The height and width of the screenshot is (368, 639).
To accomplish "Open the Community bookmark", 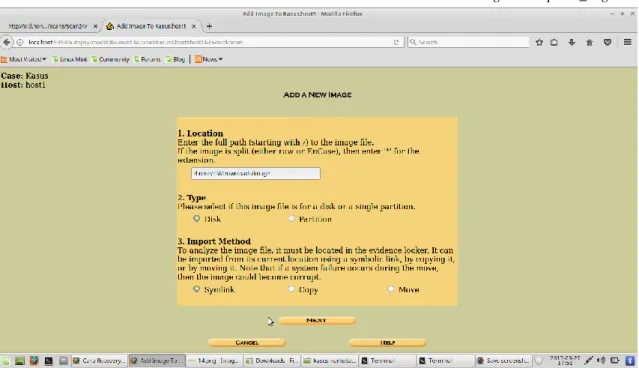I will click(110, 59).
